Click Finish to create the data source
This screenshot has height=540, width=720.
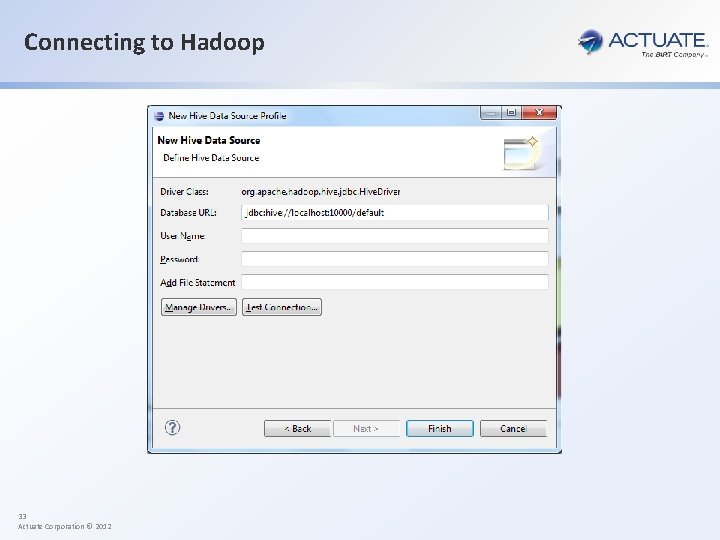pyautogui.click(x=440, y=428)
